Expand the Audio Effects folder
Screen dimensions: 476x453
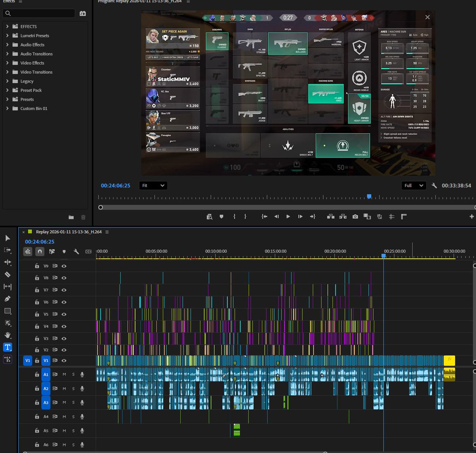pos(7,44)
